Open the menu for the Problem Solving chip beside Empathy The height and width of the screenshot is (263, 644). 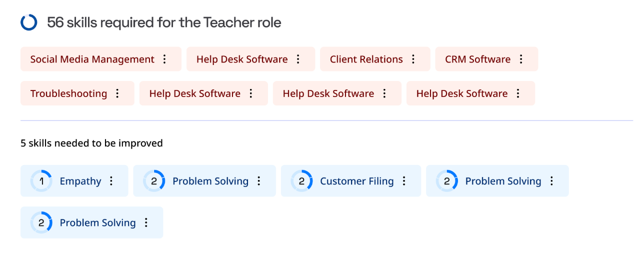[259, 181]
